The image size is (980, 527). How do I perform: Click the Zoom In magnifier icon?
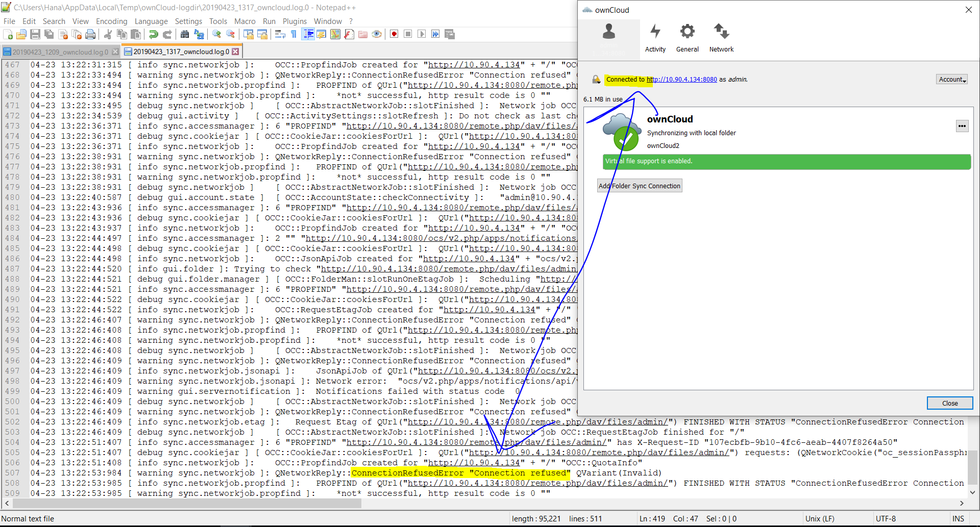[216, 34]
